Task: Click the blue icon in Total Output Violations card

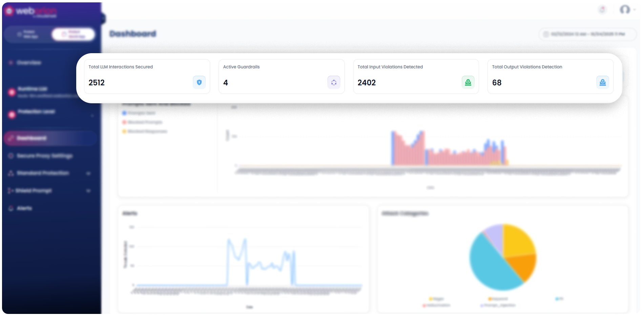Action: pyautogui.click(x=603, y=82)
